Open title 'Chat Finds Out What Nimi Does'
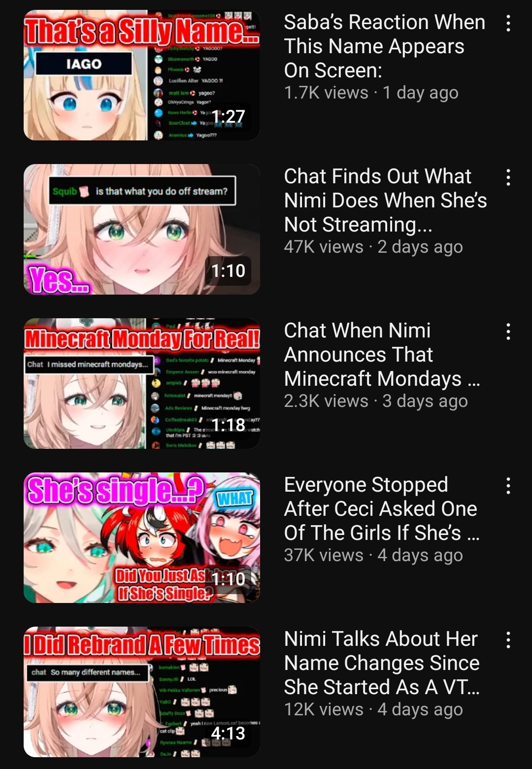 pos(386,201)
